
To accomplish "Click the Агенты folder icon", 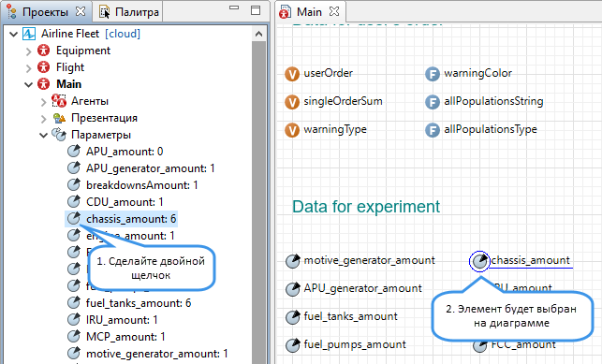I will (59, 101).
